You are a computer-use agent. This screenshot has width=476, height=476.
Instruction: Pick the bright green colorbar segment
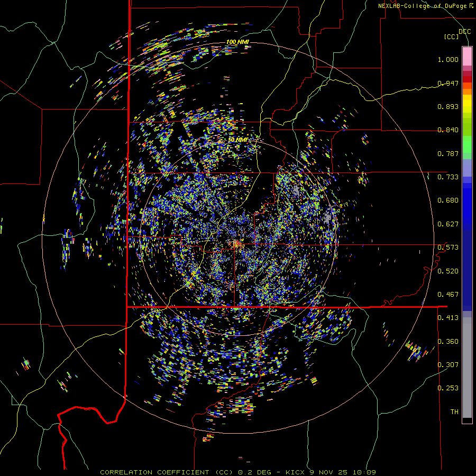click(x=467, y=144)
